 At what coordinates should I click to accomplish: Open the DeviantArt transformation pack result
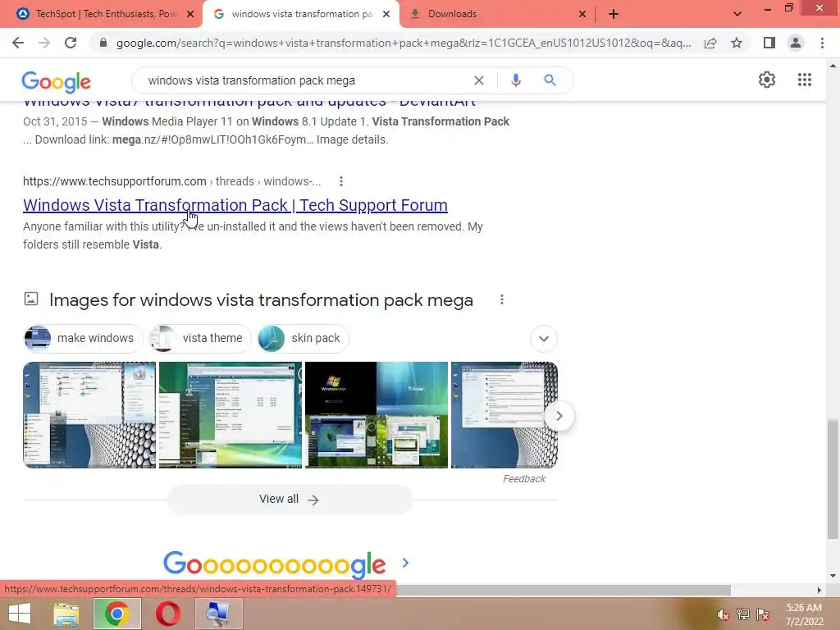249,103
